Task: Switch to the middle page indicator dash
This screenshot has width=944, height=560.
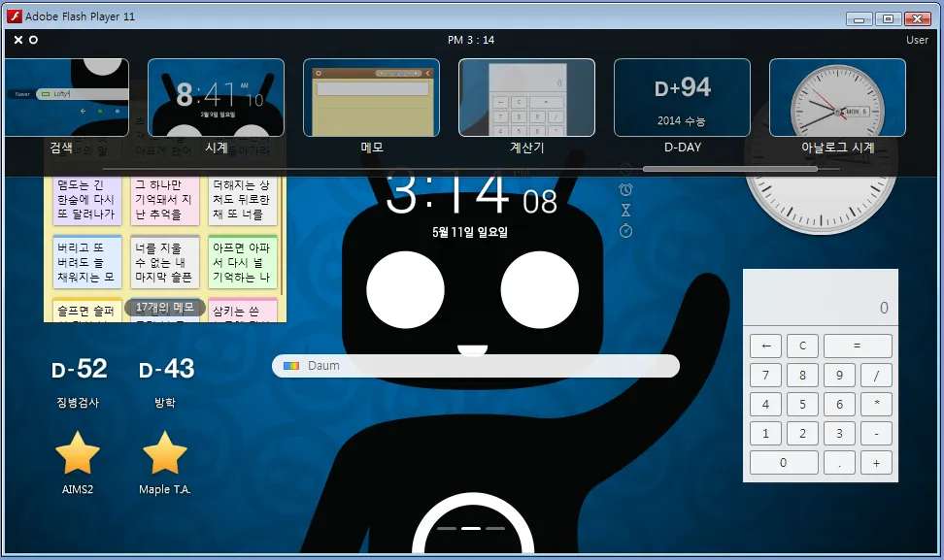Action: [471, 528]
